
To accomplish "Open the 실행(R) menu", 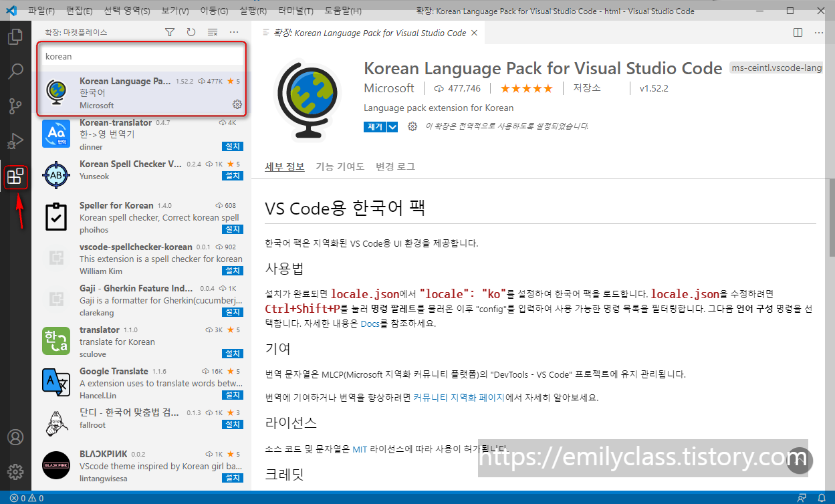I will pyautogui.click(x=253, y=11).
